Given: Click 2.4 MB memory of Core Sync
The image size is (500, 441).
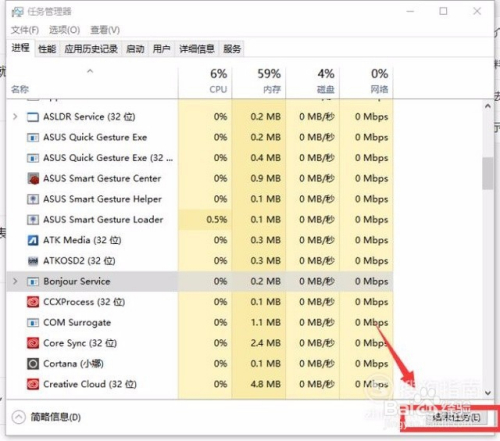Looking at the screenshot, I should coord(265,343).
